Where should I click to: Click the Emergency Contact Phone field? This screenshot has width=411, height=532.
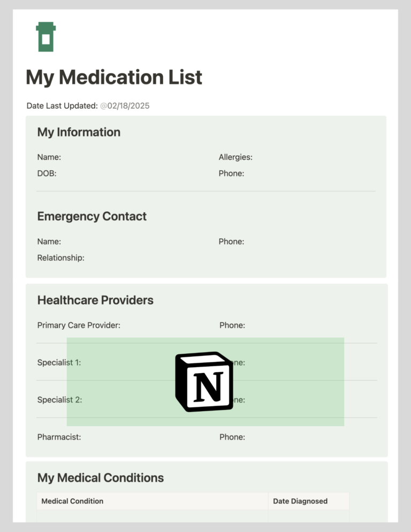pos(232,241)
